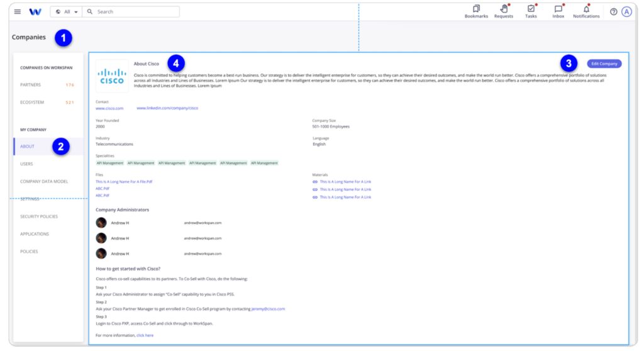Follow the 'click here' link
Viewport: 644px width, 351px height.
point(145,335)
